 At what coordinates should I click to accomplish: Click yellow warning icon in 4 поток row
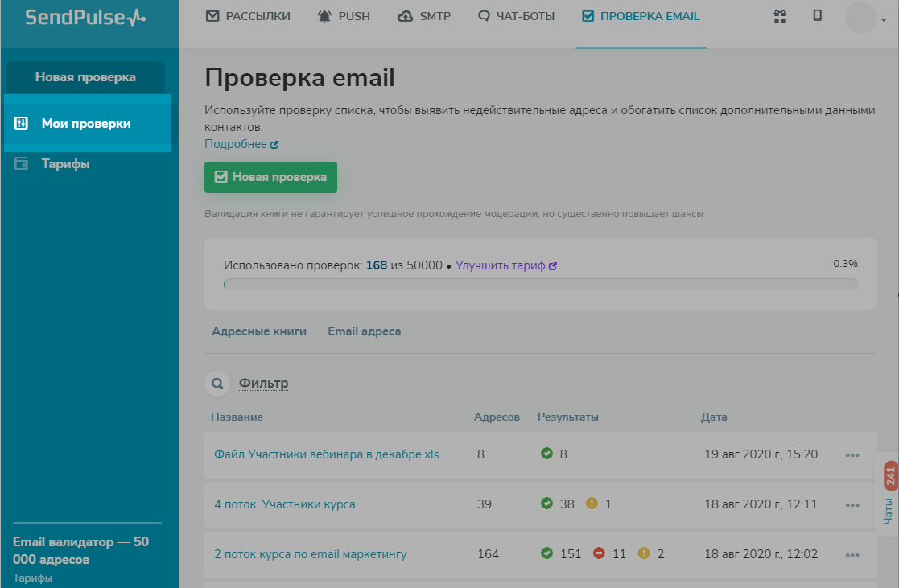coord(592,504)
